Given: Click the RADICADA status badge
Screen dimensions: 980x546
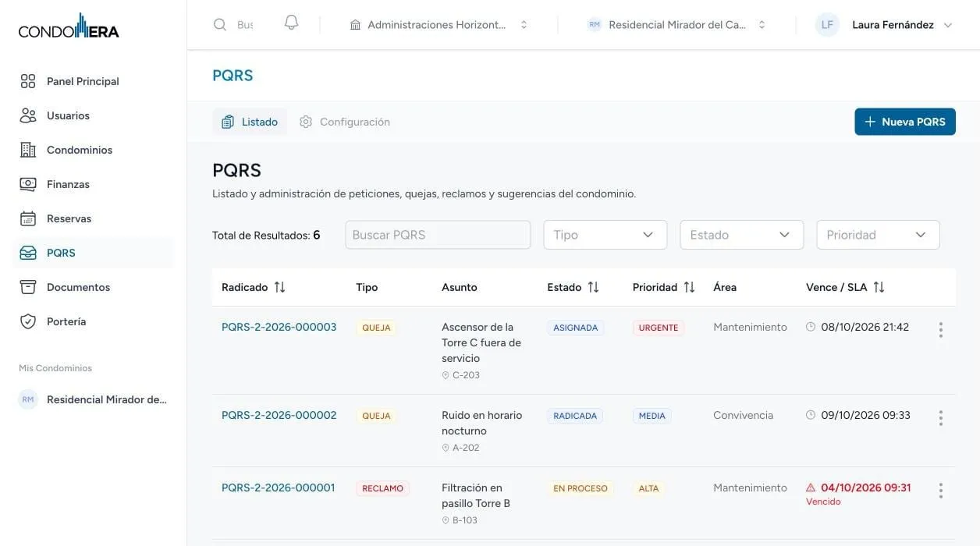Looking at the screenshot, I should point(575,416).
